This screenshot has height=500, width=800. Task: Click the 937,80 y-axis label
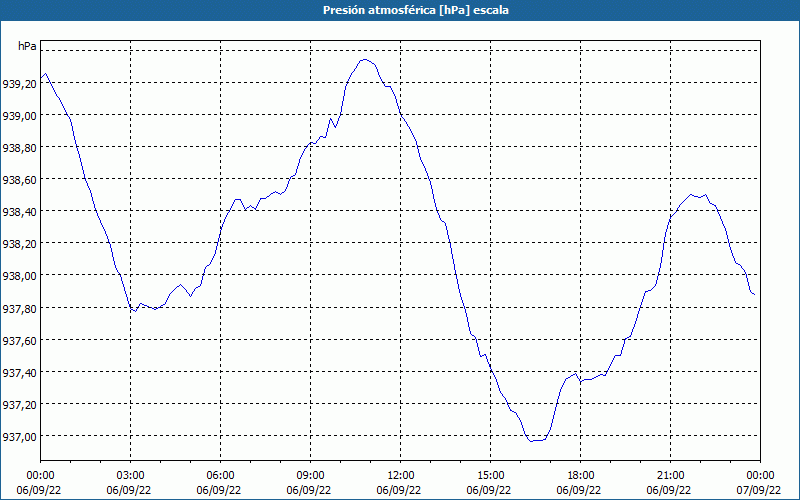click(x=20, y=309)
